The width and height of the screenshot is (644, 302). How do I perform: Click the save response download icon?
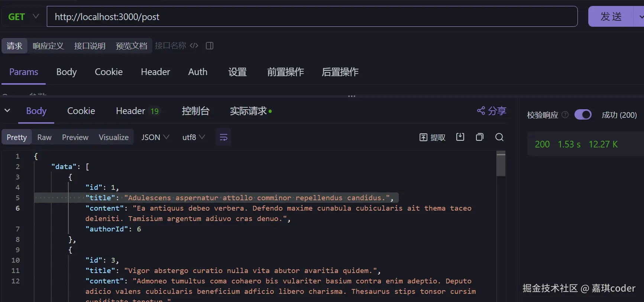click(460, 137)
